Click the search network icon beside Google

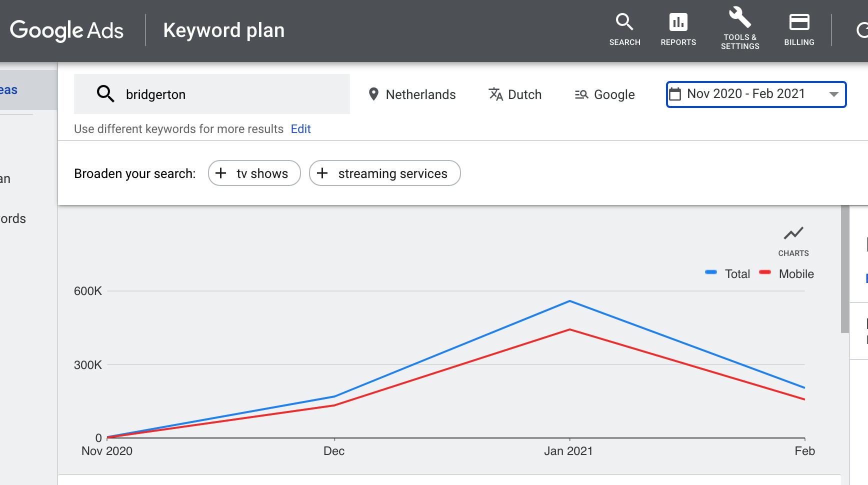[x=581, y=94]
